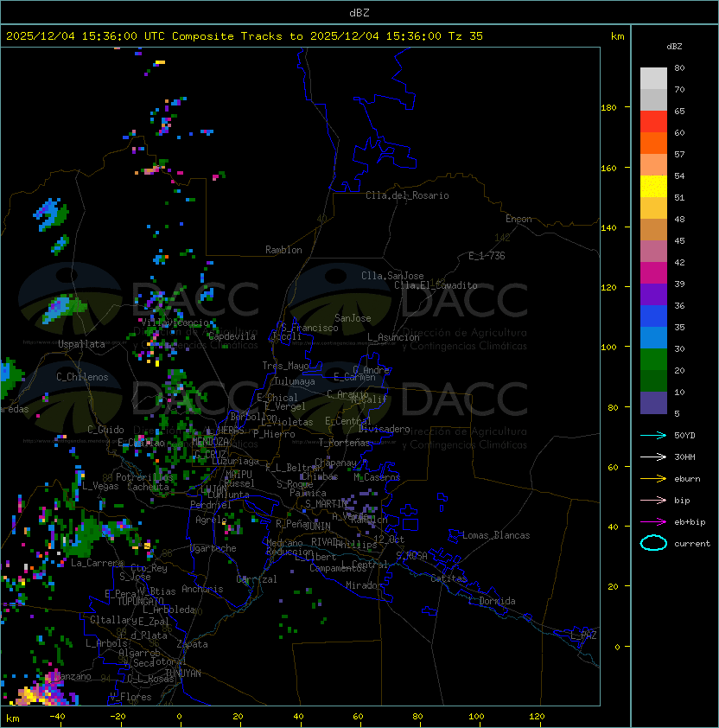Click the '160' km vertical axis tick

point(608,168)
